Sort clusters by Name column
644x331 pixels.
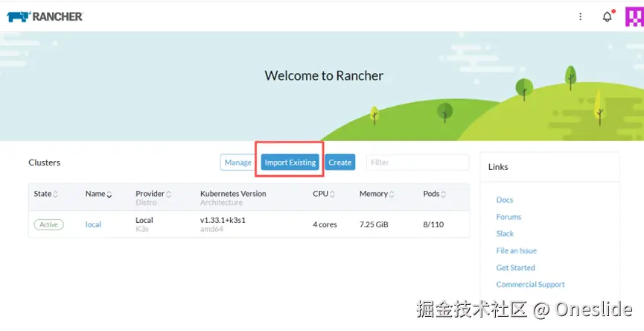click(x=98, y=194)
